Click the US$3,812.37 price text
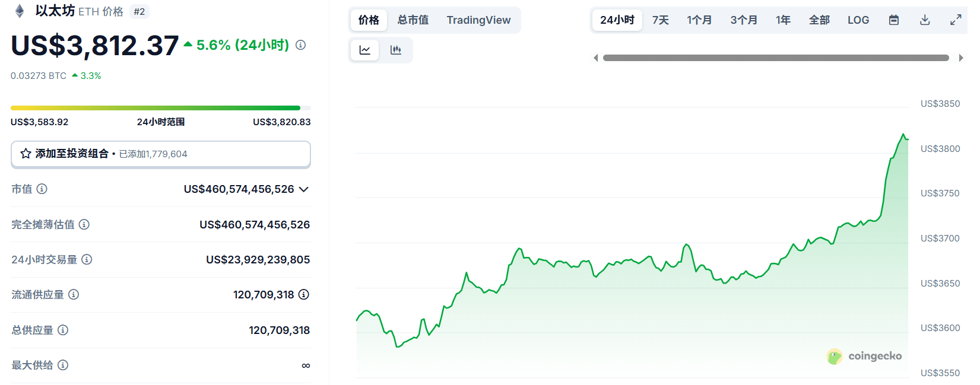980x385 pixels. click(95, 46)
